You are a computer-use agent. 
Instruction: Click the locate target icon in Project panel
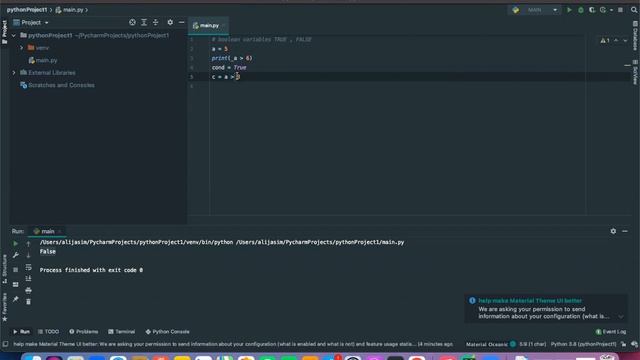point(132,22)
